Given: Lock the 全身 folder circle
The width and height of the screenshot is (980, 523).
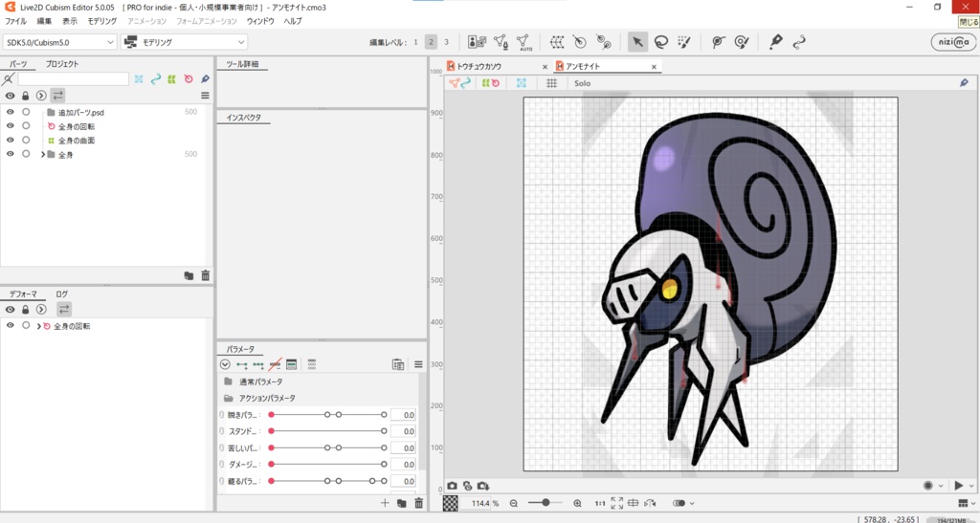Looking at the screenshot, I should pos(26,154).
